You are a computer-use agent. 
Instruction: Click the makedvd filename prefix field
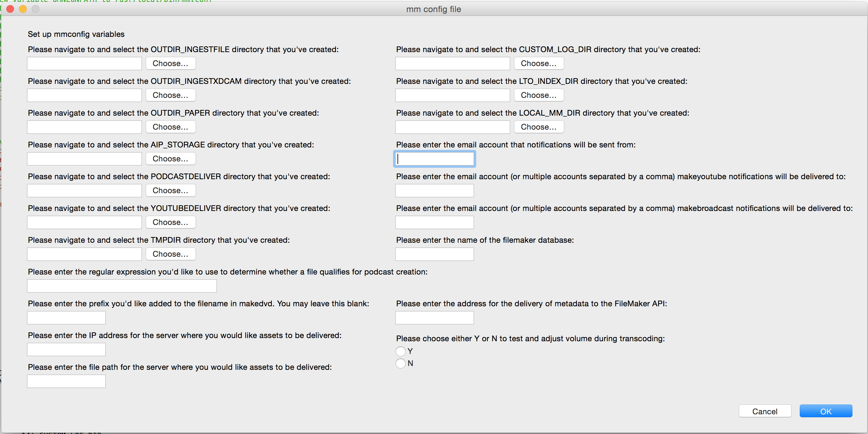coord(66,318)
